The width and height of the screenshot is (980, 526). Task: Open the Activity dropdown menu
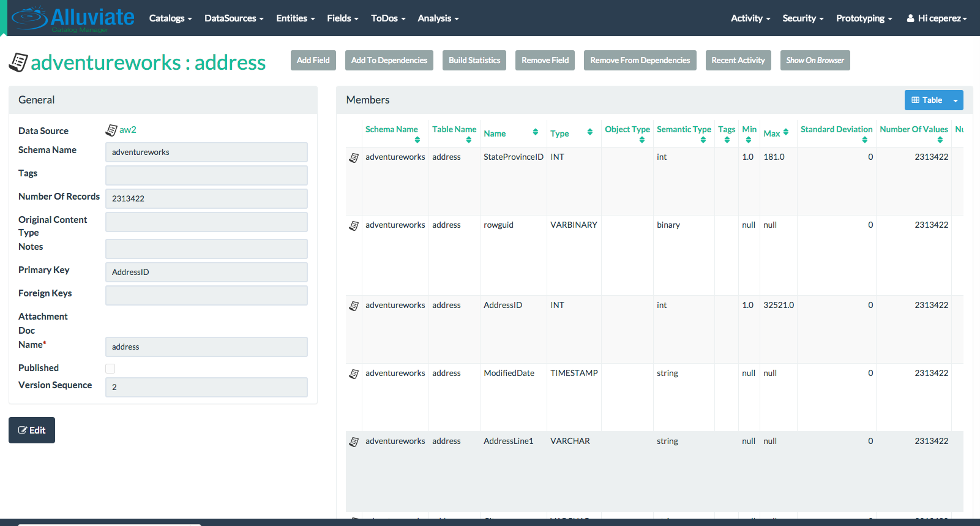click(750, 18)
